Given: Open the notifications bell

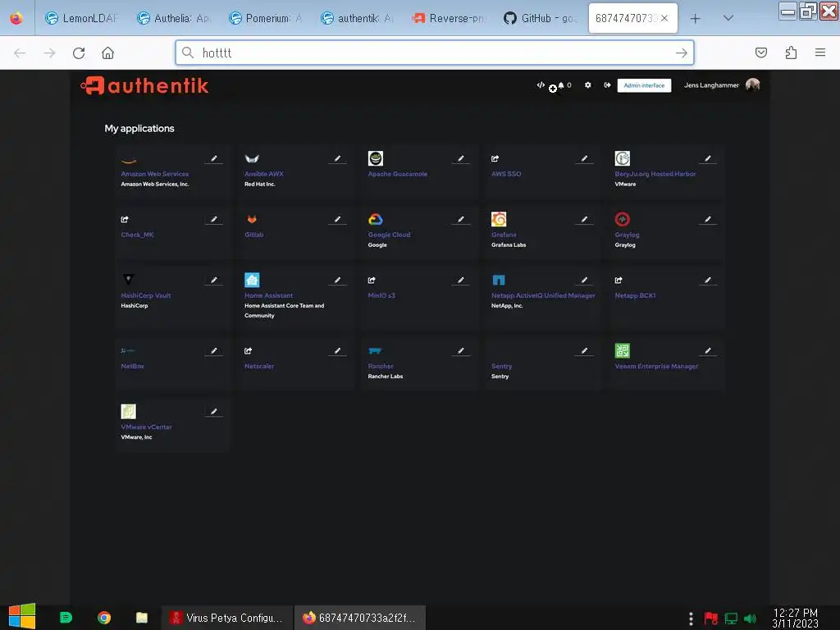Looking at the screenshot, I should click(x=561, y=84).
